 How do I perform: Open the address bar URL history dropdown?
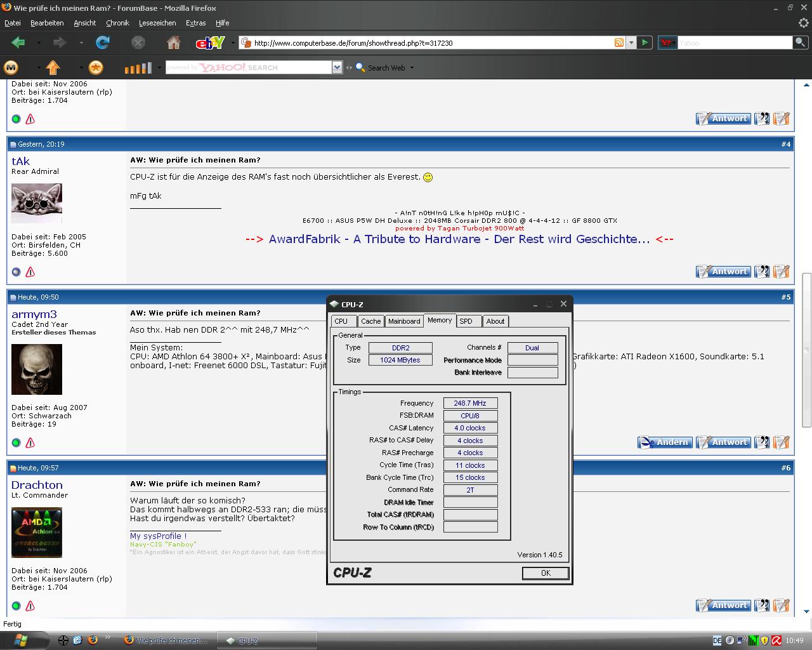(631, 43)
